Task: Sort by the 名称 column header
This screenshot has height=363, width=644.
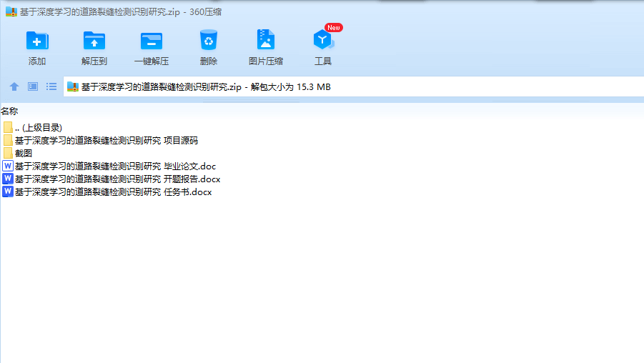Action: [9, 111]
